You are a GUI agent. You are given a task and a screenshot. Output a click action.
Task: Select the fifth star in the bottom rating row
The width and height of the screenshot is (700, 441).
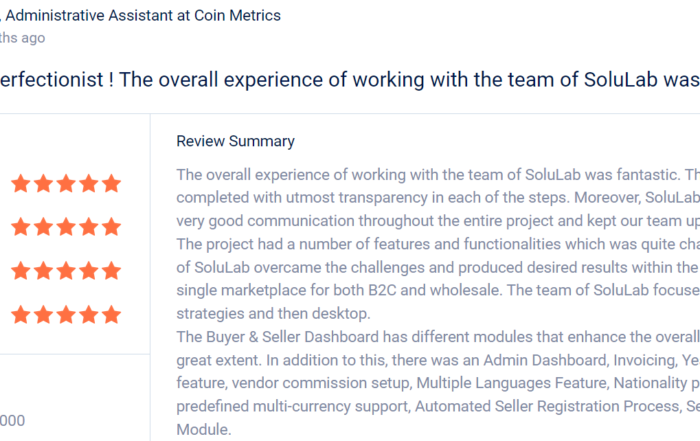(112, 314)
